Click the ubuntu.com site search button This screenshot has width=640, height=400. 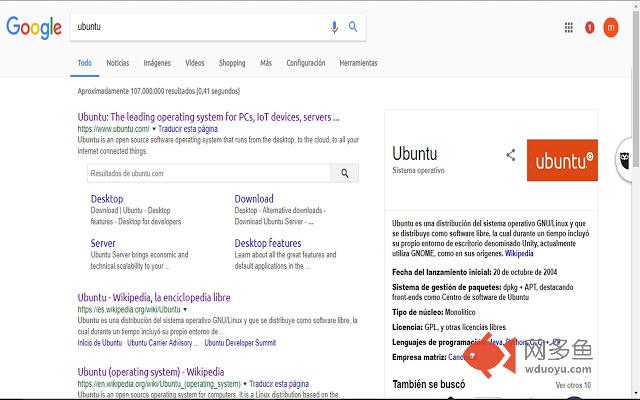click(x=345, y=173)
